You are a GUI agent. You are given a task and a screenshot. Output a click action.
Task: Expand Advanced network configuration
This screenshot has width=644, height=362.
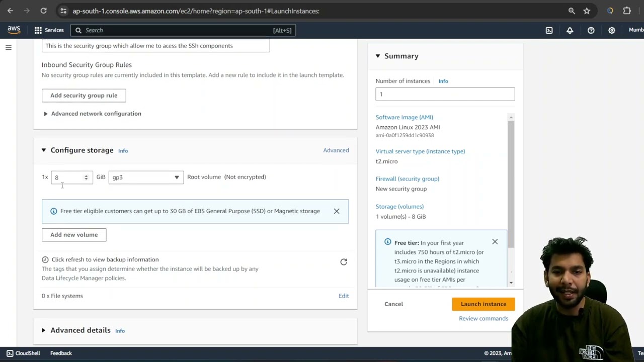(x=92, y=114)
